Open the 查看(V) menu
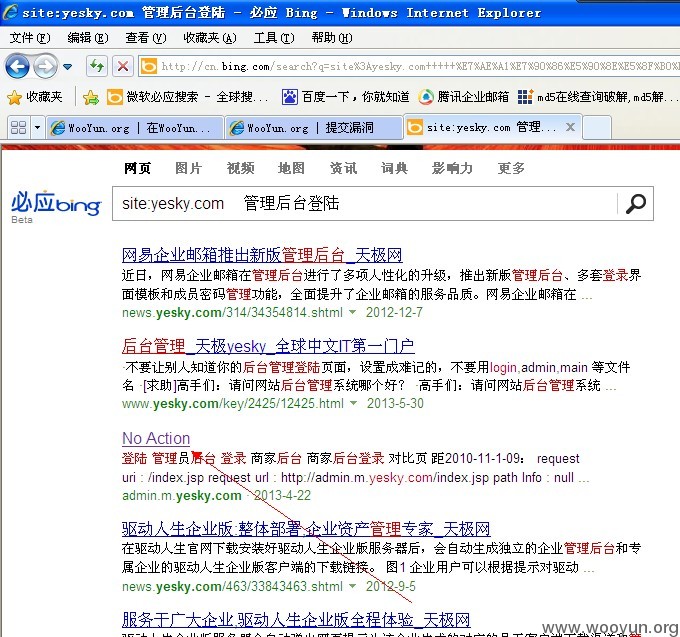The width and height of the screenshot is (680, 637). point(145,38)
